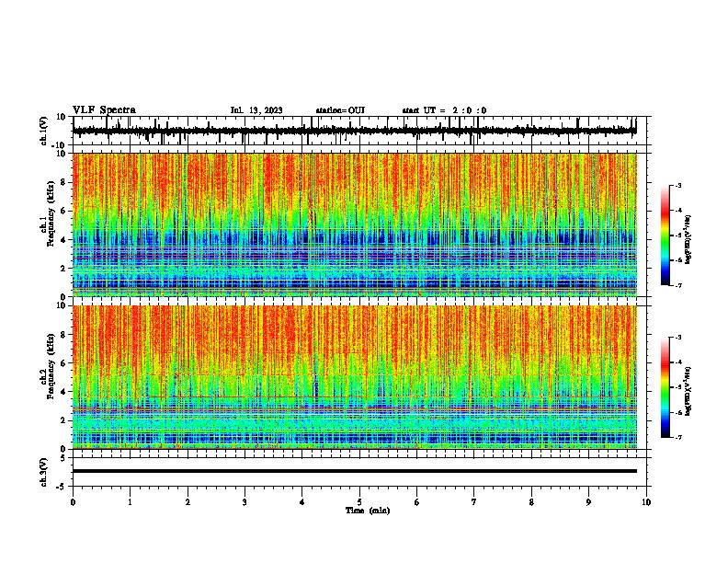
Task: Click the log(PSD) label beside ch.1 colorbar
Action: [688, 240]
